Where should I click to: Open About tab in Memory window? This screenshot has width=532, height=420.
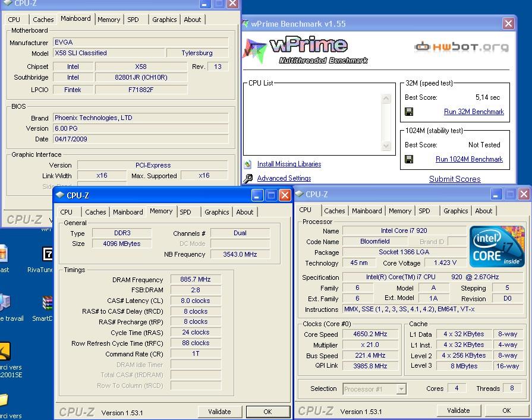[x=245, y=212]
